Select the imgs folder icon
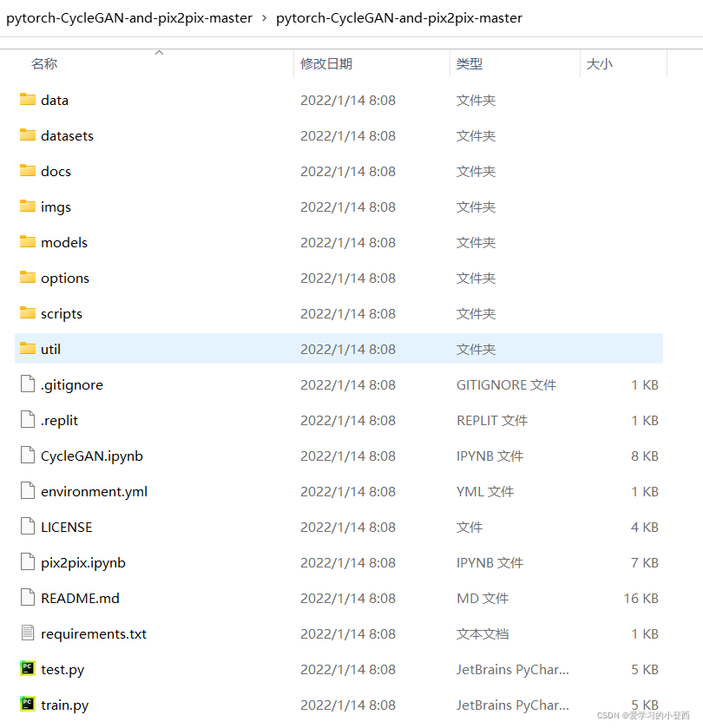 (x=28, y=207)
